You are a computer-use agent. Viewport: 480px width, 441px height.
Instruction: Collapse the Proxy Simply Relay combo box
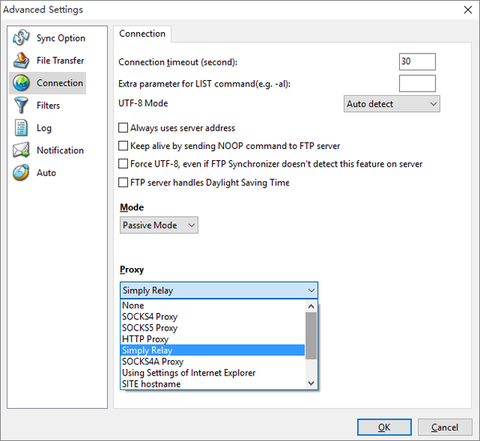pos(219,290)
